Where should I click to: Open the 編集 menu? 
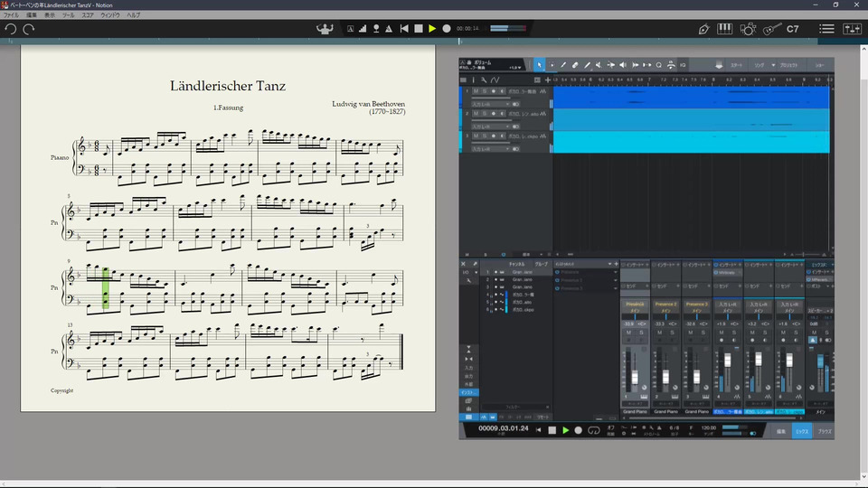pos(32,15)
